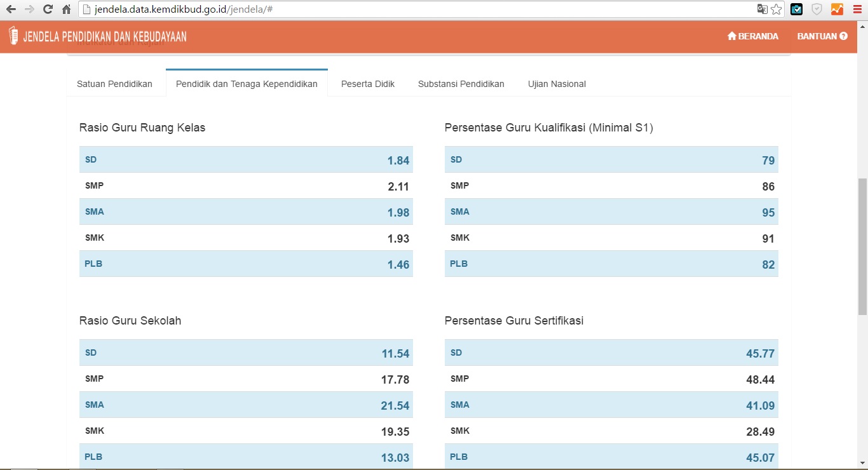
Task: Click the SMK value 1.93
Action: pyautogui.click(x=398, y=239)
